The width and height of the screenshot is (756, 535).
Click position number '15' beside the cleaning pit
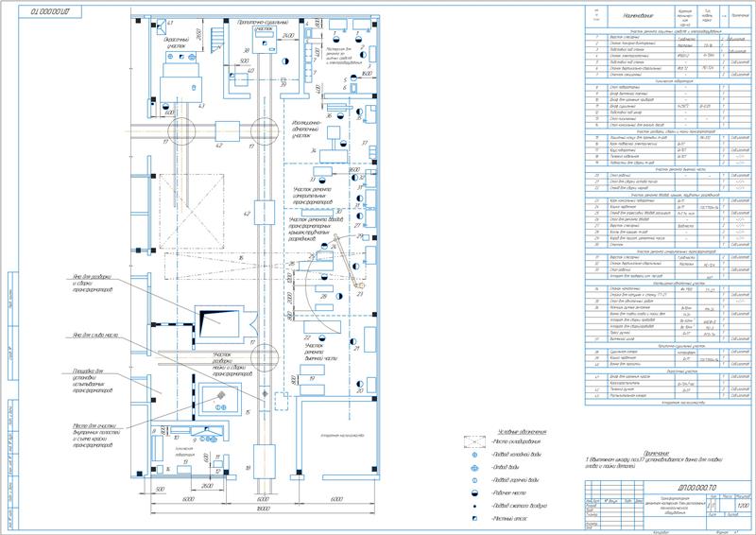click(x=248, y=412)
